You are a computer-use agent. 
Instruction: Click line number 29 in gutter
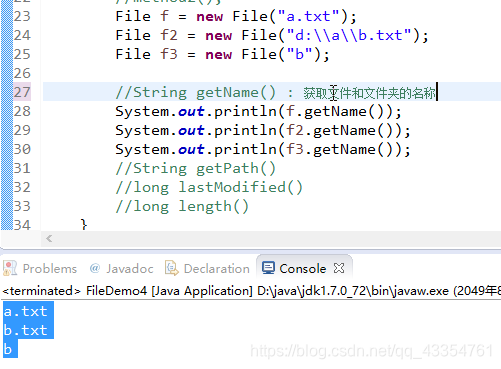(x=22, y=130)
